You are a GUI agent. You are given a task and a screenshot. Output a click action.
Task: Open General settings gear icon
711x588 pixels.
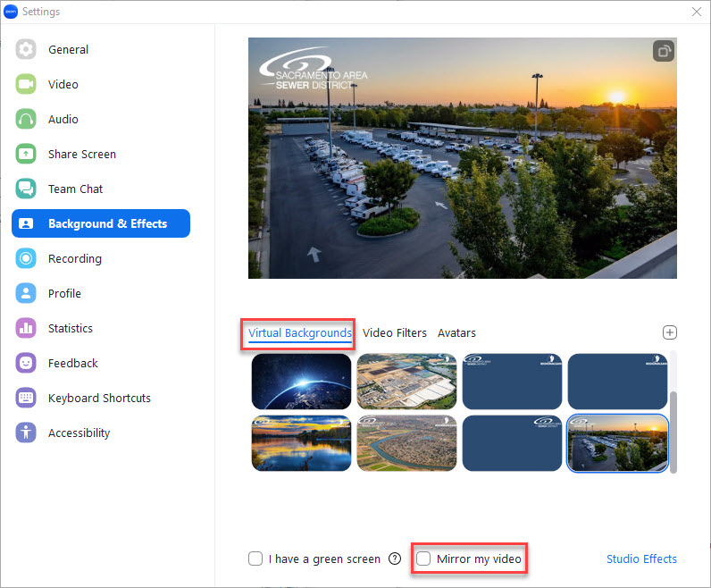tap(26, 49)
